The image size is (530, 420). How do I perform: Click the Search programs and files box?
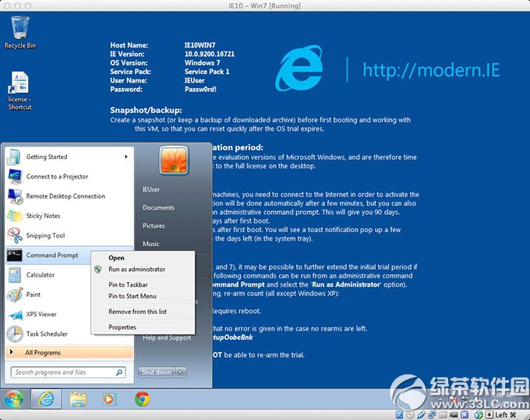coord(68,372)
